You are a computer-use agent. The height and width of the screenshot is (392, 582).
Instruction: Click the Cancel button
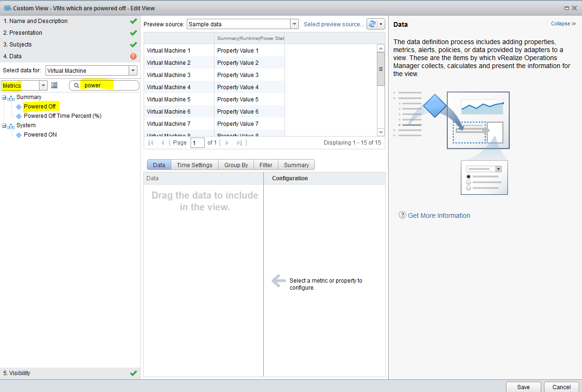561,387
